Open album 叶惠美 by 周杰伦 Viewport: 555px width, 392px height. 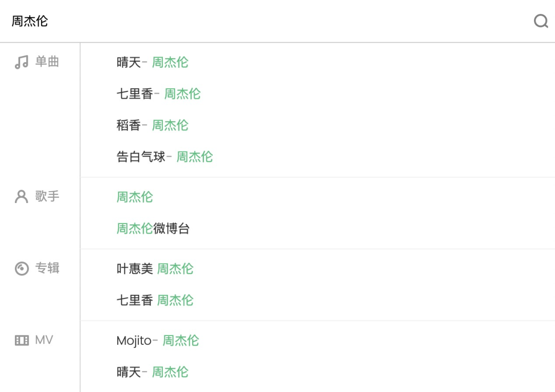pos(155,269)
